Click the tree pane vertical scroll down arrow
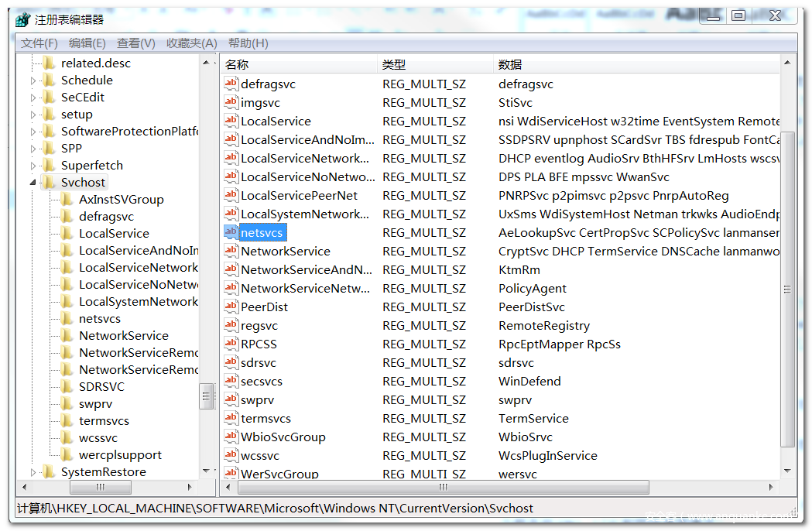The image size is (812, 531). click(x=207, y=471)
